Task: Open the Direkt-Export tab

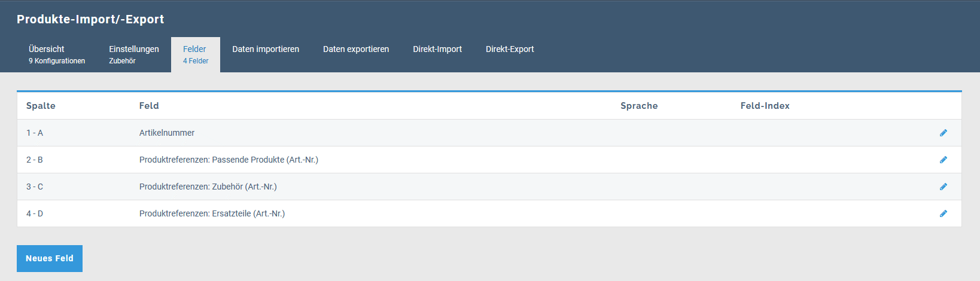Action: tap(510, 49)
